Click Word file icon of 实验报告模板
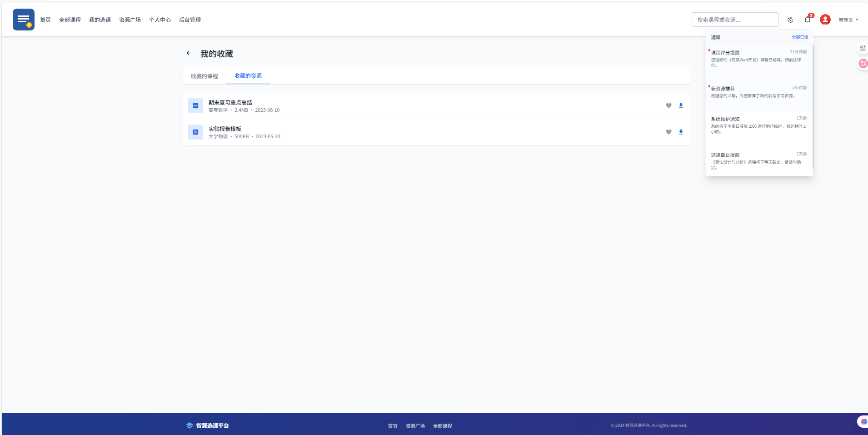The image size is (868, 435). (195, 132)
